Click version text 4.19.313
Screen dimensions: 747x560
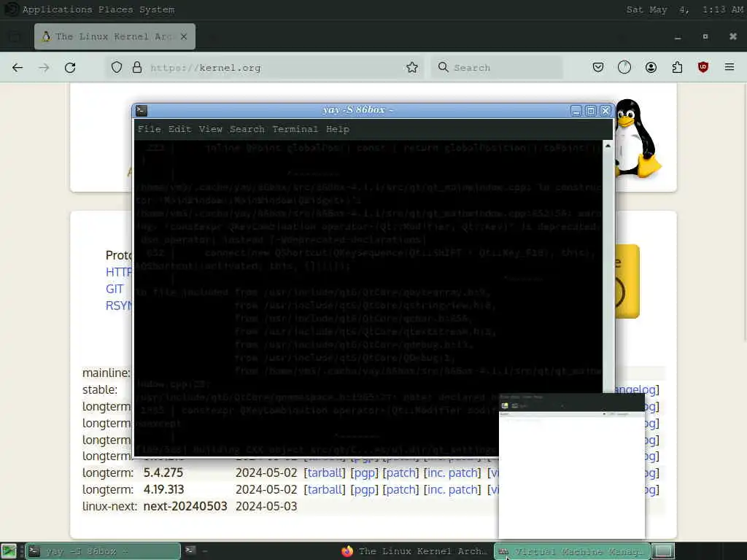(164, 489)
